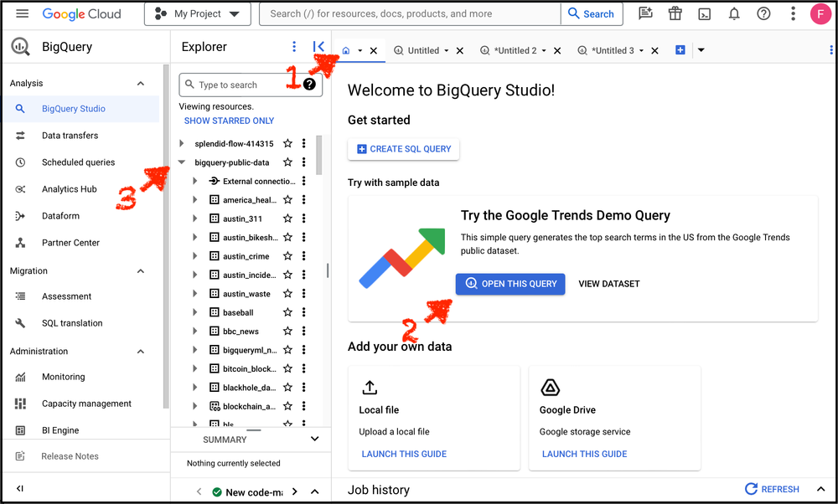Select the Data transfers sidebar item

71,135
